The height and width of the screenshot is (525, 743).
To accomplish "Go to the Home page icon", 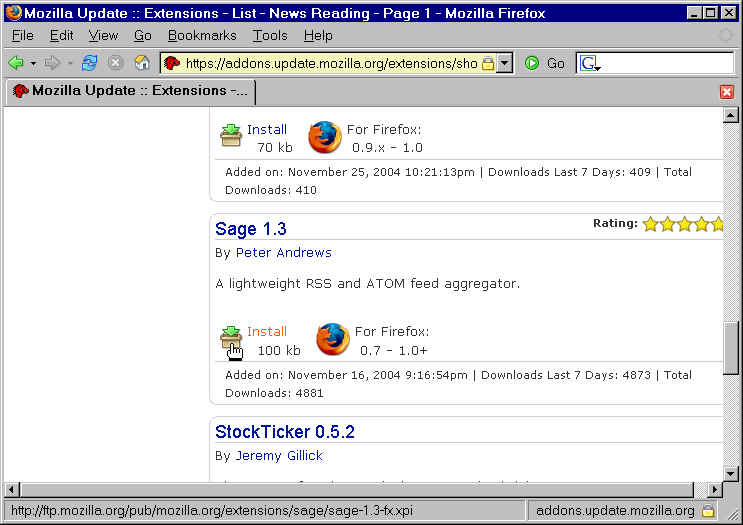I will click(142, 63).
